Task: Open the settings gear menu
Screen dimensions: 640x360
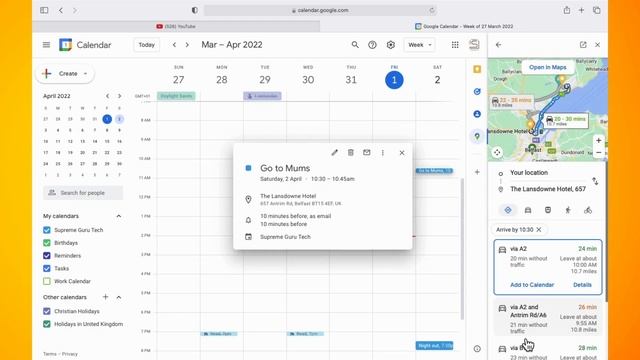Action: 391,45
